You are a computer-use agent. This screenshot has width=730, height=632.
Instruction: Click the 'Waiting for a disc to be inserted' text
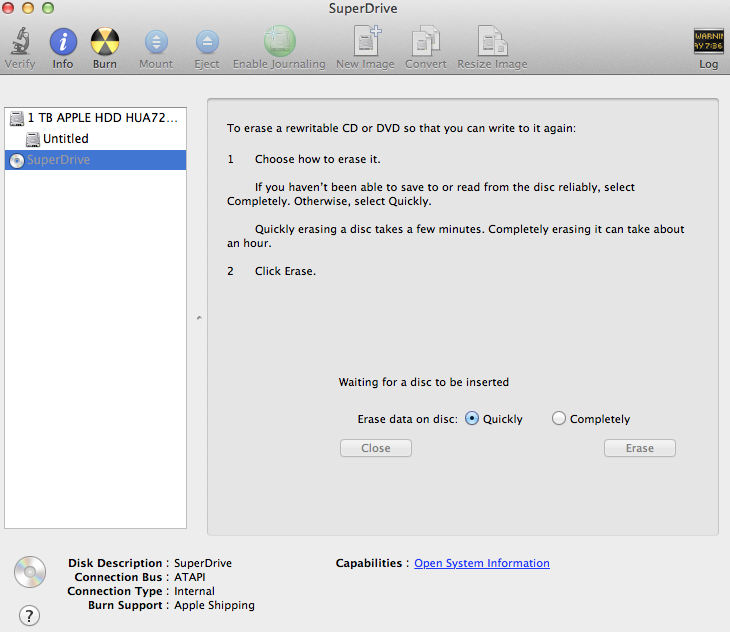tap(424, 382)
